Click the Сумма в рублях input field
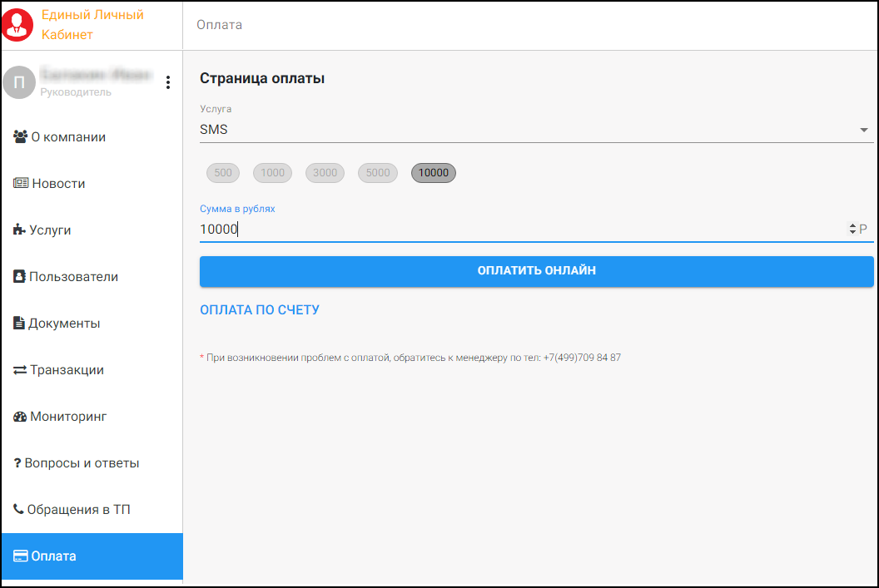 tap(499, 228)
